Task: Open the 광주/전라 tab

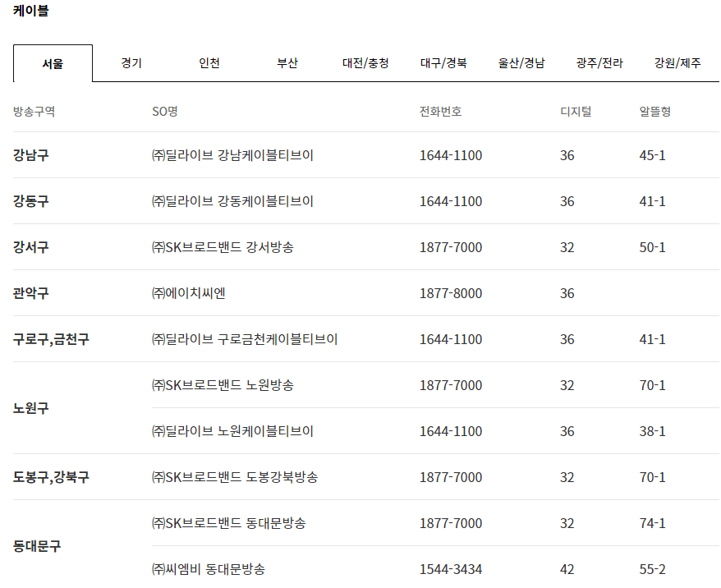Action: tap(599, 63)
